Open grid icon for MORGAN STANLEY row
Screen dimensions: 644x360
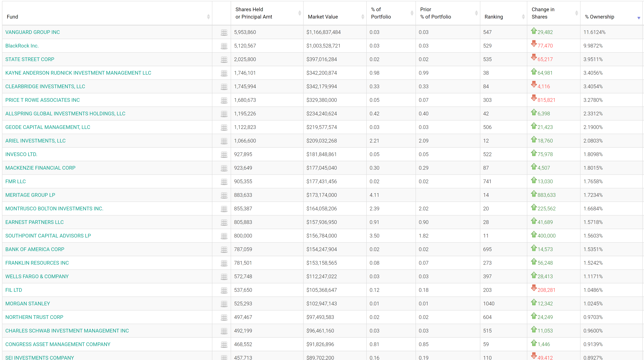click(x=224, y=304)
